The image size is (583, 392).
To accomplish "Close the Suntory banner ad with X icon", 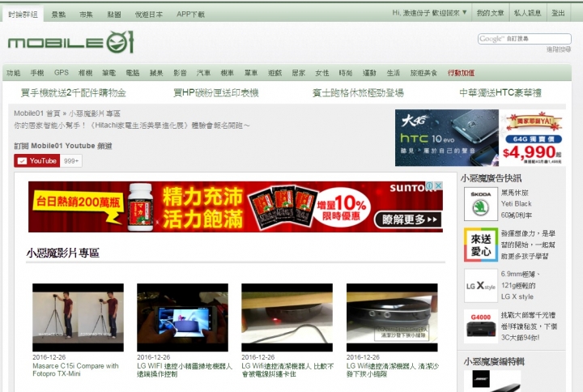I will pyautogui.click(x=438, y=185).
